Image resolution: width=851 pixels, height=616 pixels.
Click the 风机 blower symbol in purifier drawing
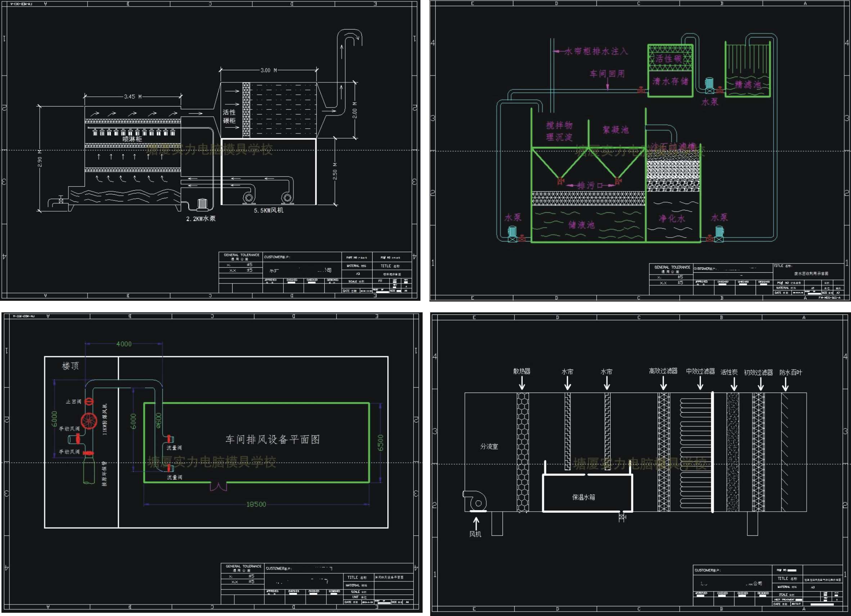coord(475,501)
